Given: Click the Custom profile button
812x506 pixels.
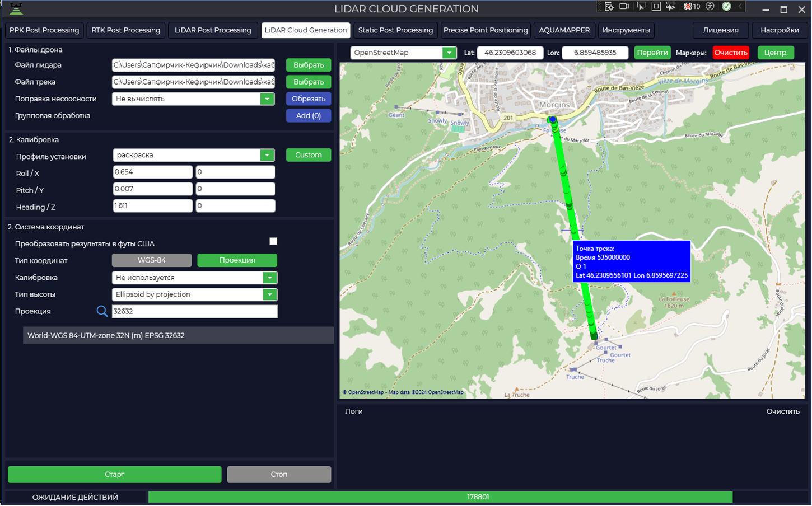Looking at the screenshot, I should [309, 155].
